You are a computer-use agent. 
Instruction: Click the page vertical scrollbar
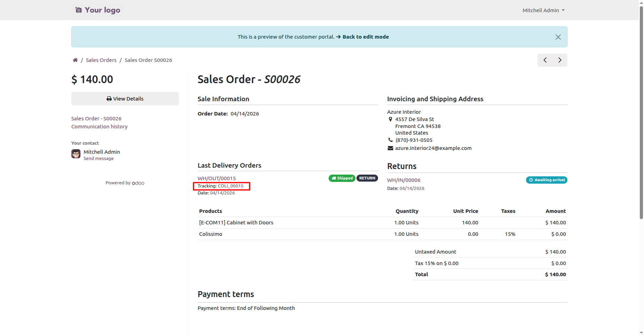coord(641,111)
